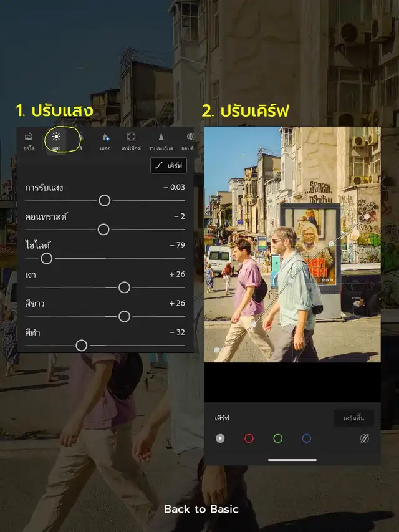Open the Effects (เอฟเฟ็กต์) panel
399x532 pixels.
click(131, 140)
